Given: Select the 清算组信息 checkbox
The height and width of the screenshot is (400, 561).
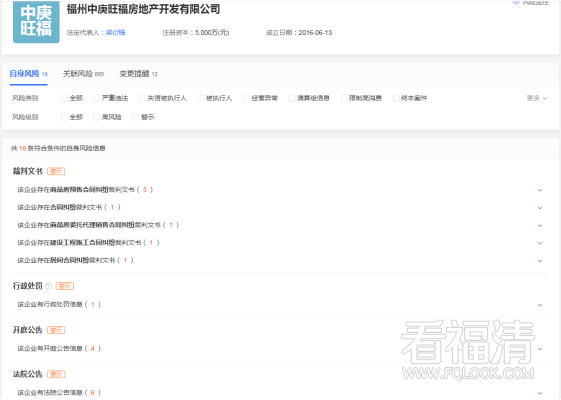Looking at the screenshot, I should (292, 98).
